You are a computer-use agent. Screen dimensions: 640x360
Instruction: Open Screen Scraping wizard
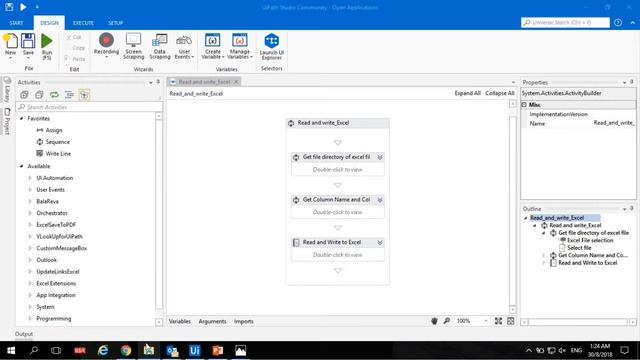133,46
